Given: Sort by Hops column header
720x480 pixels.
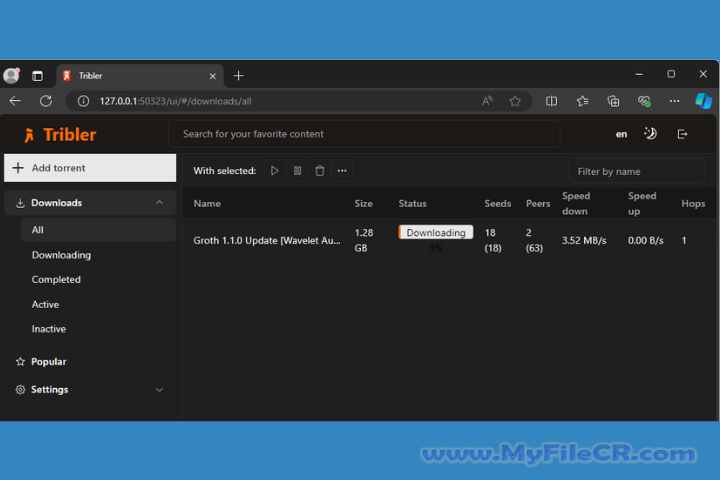Looking at the screenshot, I should click(693, 203).
